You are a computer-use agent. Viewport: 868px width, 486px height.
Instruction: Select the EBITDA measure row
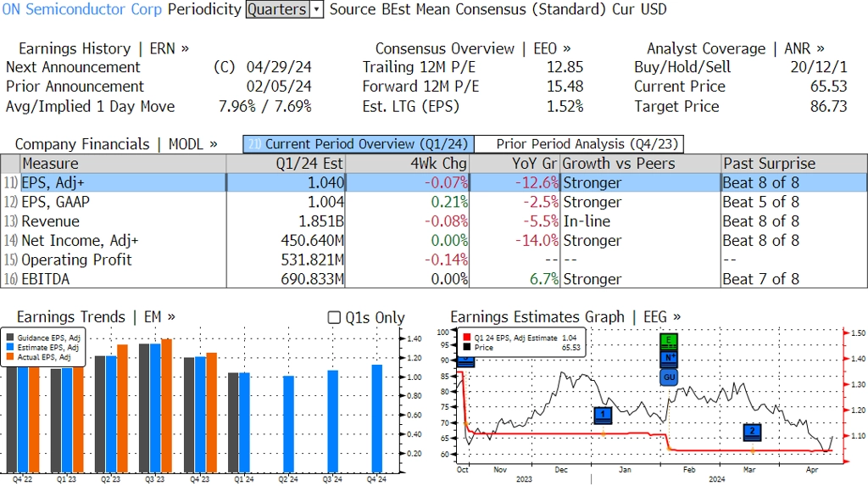[x=434, y=279]
